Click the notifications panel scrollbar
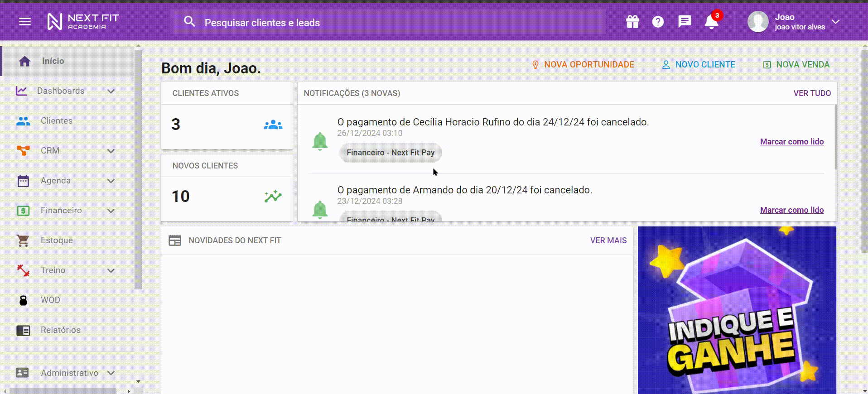868x394 pixels. coord(836,137)
